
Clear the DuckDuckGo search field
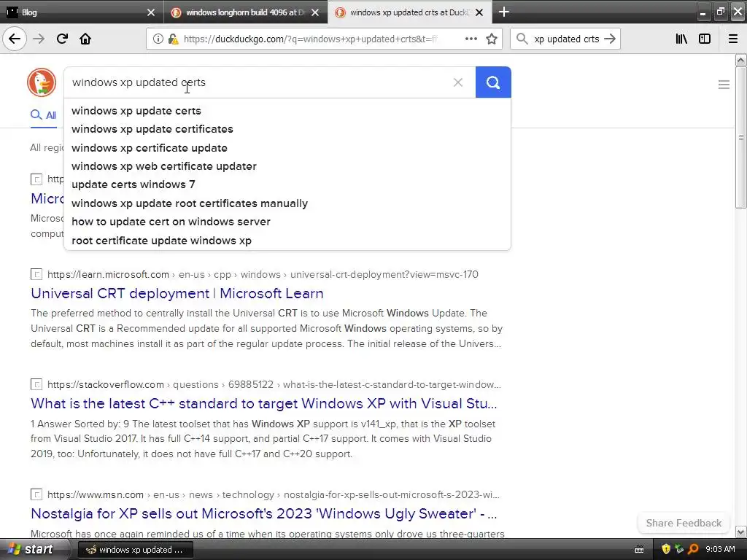click(458, 82)
